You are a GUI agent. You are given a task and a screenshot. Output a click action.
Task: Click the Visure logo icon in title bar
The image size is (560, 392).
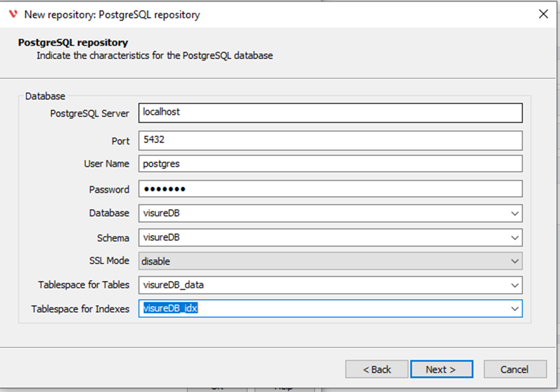tap(13, 14)
